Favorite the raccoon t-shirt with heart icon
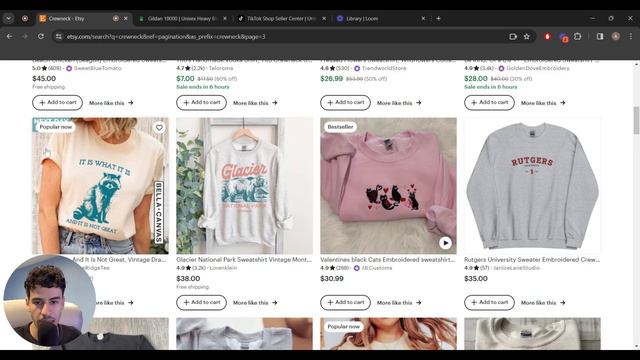Screen dimensions: 640x360 click(x=159, y=127)
